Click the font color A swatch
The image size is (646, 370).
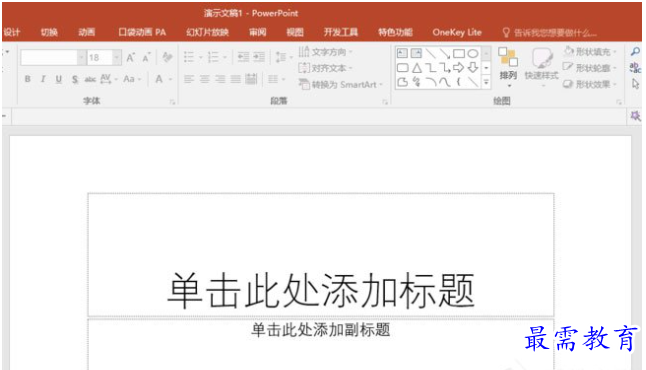coord(159,79)
